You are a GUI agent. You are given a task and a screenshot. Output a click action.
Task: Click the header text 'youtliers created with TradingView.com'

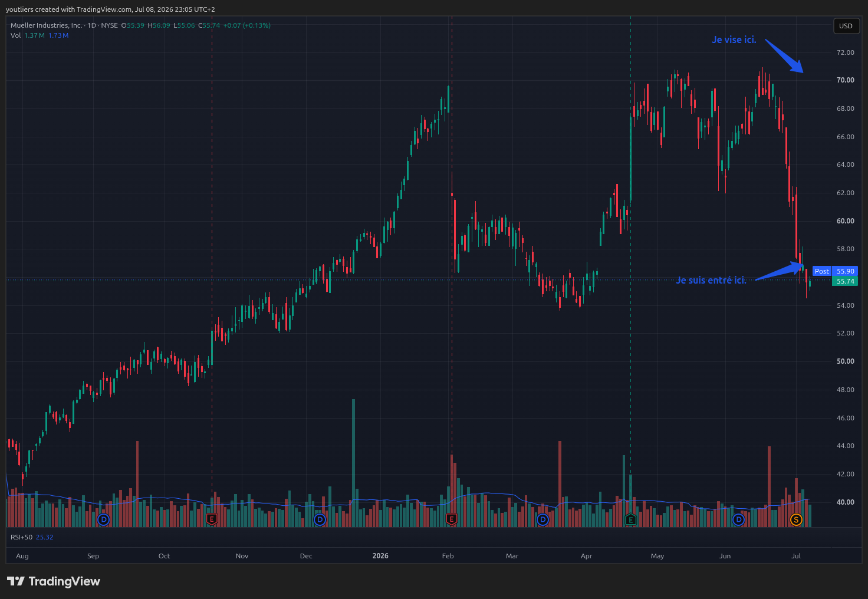[68, 9]
